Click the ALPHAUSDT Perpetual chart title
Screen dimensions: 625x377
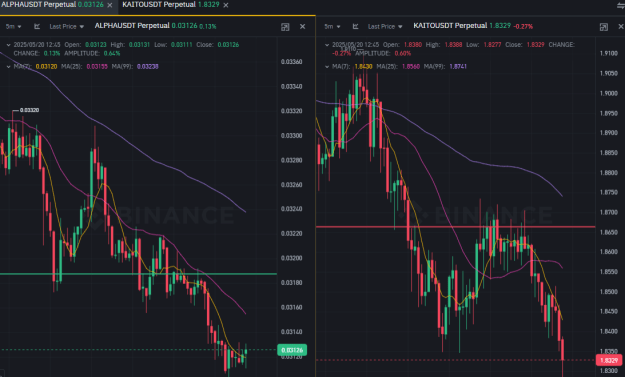click(132, 26)
